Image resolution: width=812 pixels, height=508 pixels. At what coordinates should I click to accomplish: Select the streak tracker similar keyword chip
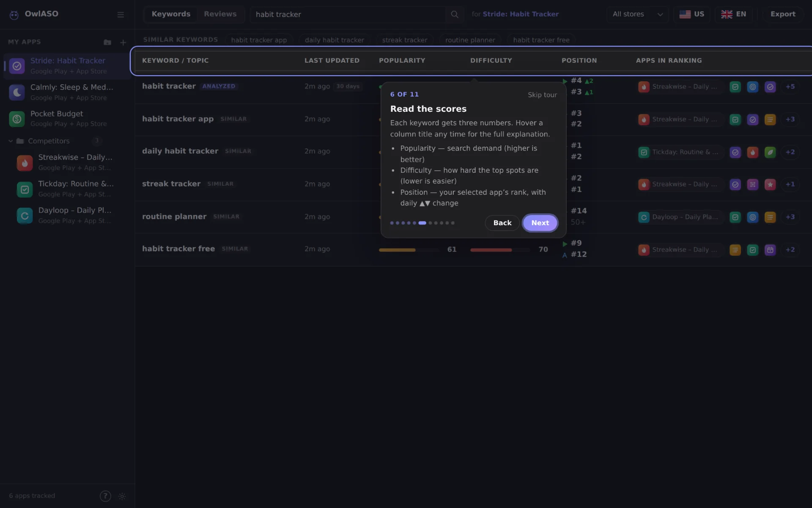click(x=404, y=40)
